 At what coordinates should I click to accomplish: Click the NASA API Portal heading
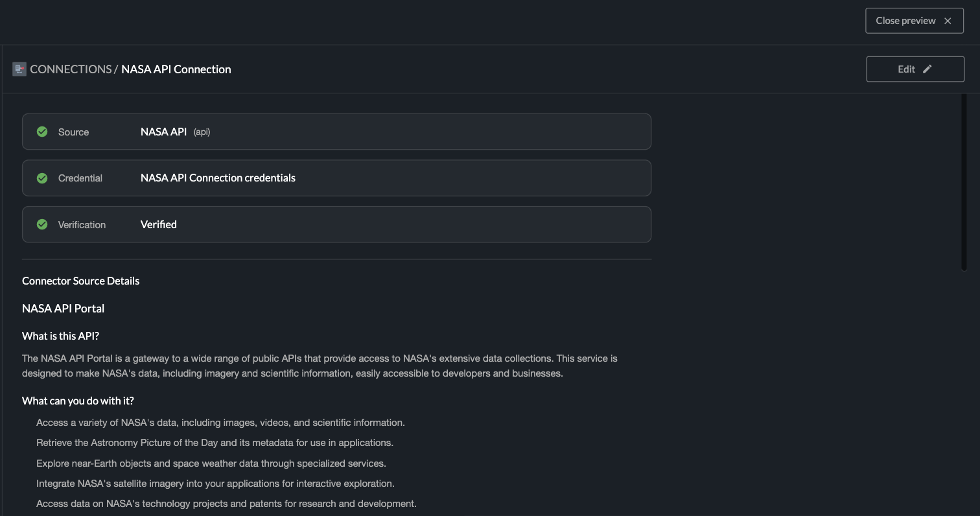coord(64,309)
